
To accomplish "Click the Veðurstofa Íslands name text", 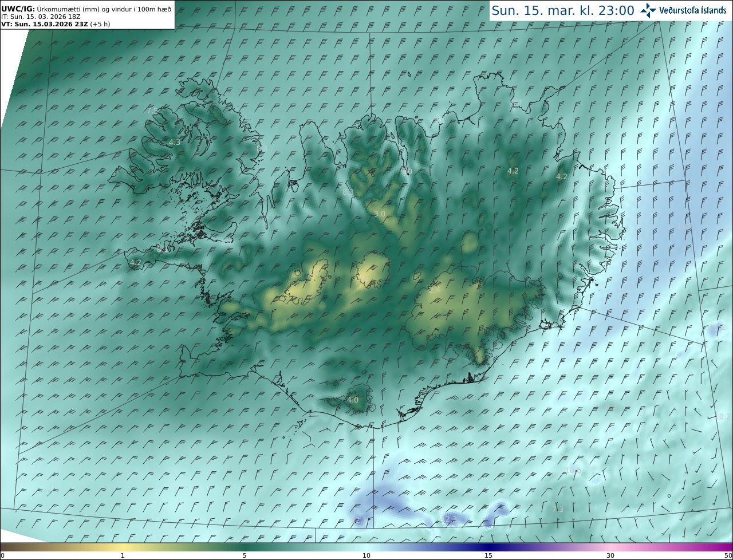I will point(693,10).
